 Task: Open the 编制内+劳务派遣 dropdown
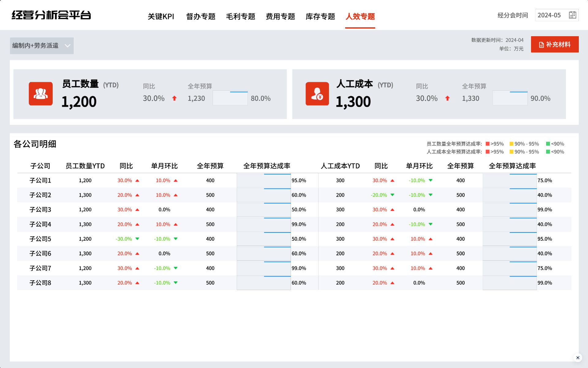[x=36, y=46]
